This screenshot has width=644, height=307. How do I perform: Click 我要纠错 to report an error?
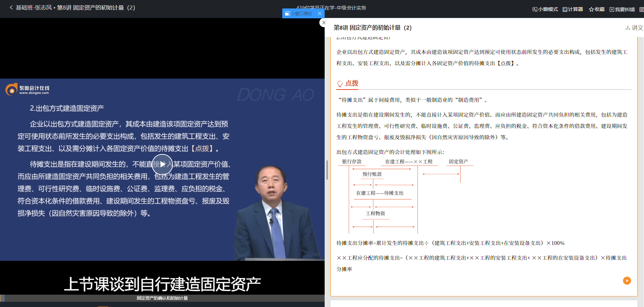pyautogui.click(x=622, y=9)
